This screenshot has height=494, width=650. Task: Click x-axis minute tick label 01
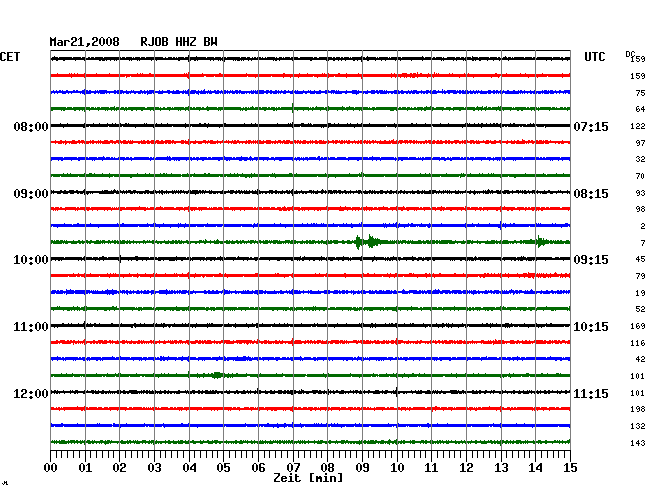tap(85, 468)
